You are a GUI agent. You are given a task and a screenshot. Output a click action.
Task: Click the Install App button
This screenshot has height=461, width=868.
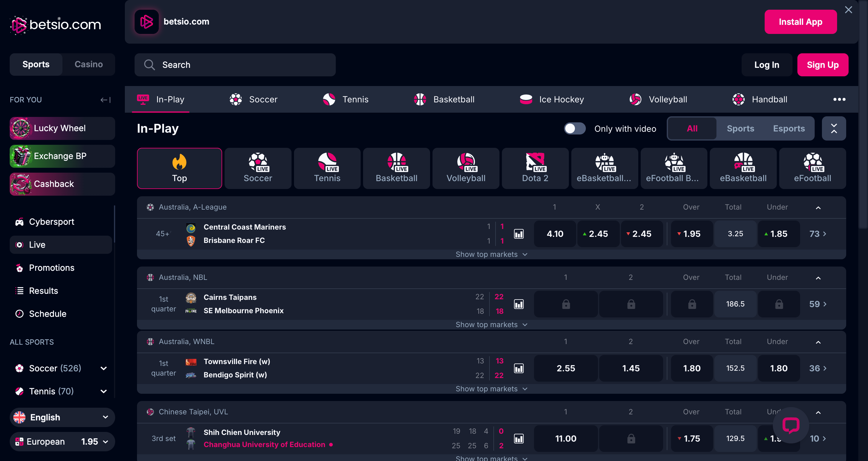click(800, 22)
